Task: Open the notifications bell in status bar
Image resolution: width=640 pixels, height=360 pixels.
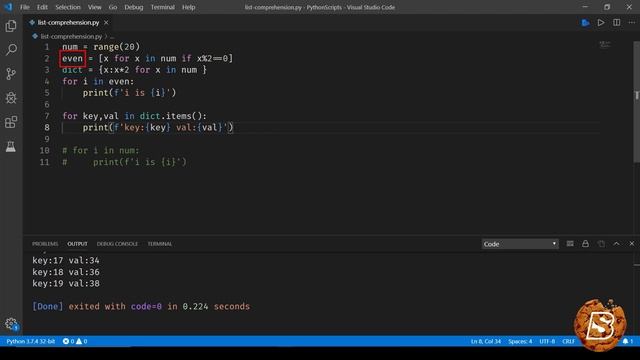Action: pyautogui.click(x=627, y=341)
